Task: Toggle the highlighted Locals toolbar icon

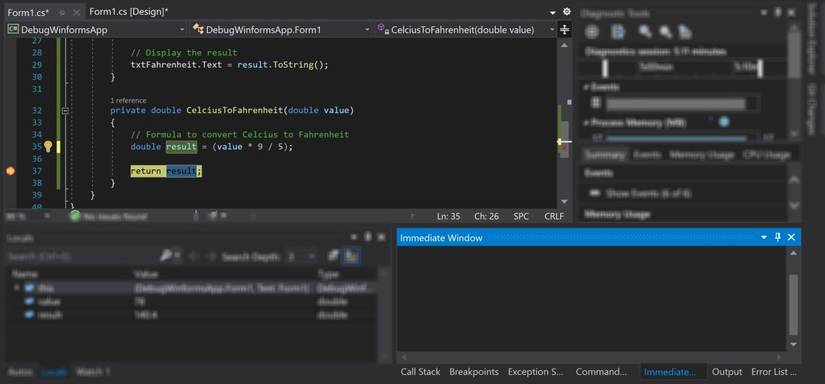Action: pyautogui.click(x=350, y=256)
